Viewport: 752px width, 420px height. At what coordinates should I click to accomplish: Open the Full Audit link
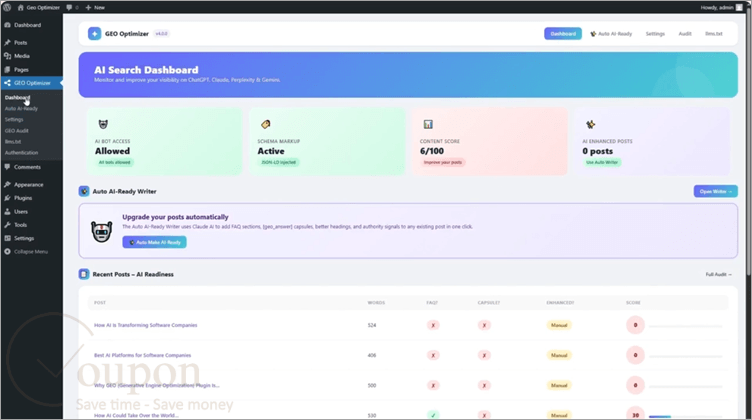(718, 274)
